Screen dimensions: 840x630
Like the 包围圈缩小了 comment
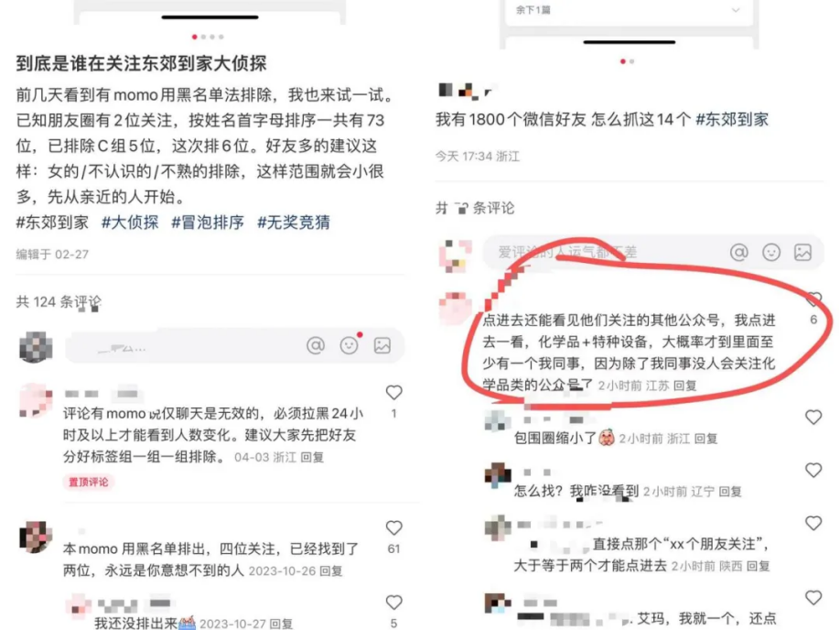point(813,418)
